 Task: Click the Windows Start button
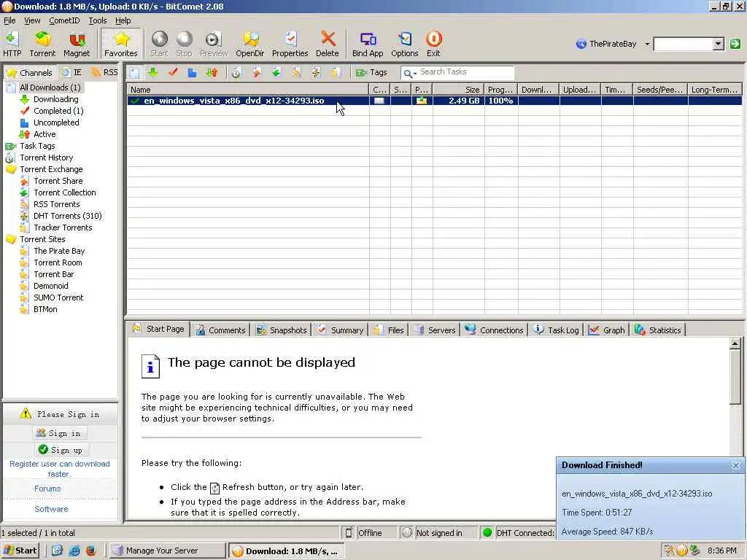[x=20, y=551]
